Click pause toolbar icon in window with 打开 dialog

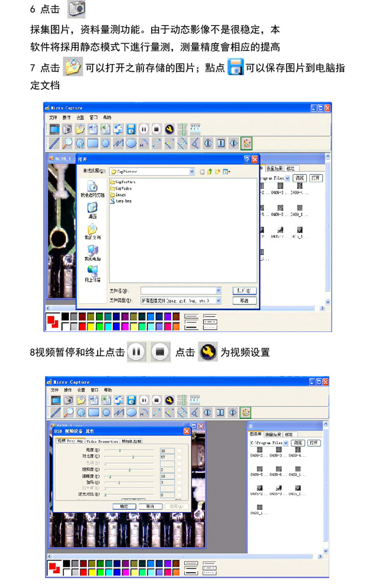coord(144,129)
